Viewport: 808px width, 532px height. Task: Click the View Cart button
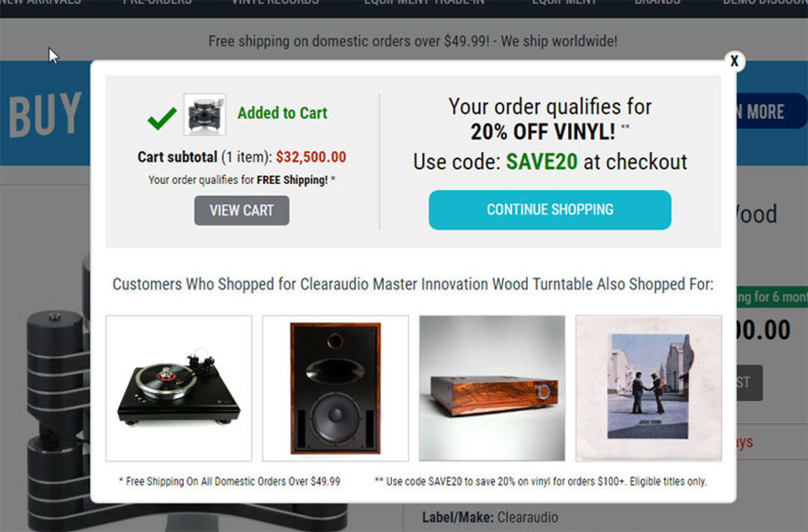click(242, 210)
